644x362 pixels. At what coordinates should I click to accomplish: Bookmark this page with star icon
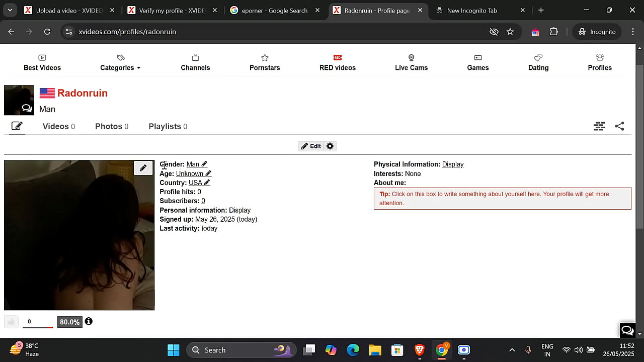[510, 32]
